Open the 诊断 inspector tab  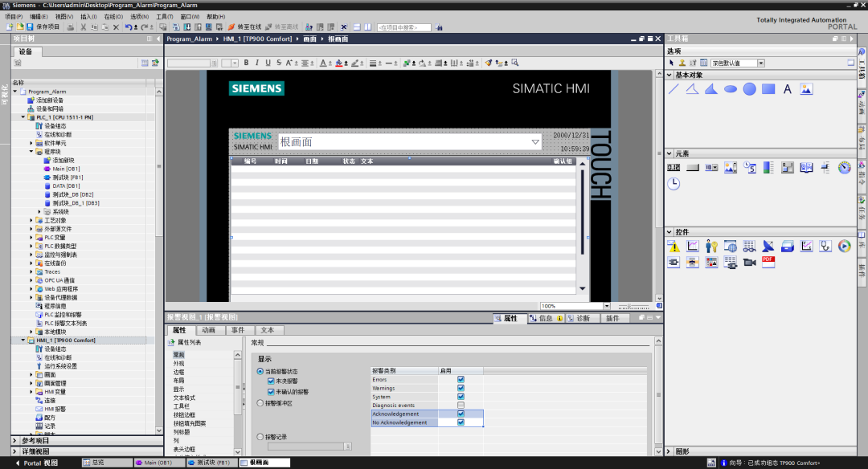pyautogui.click(x=583, y=318)
